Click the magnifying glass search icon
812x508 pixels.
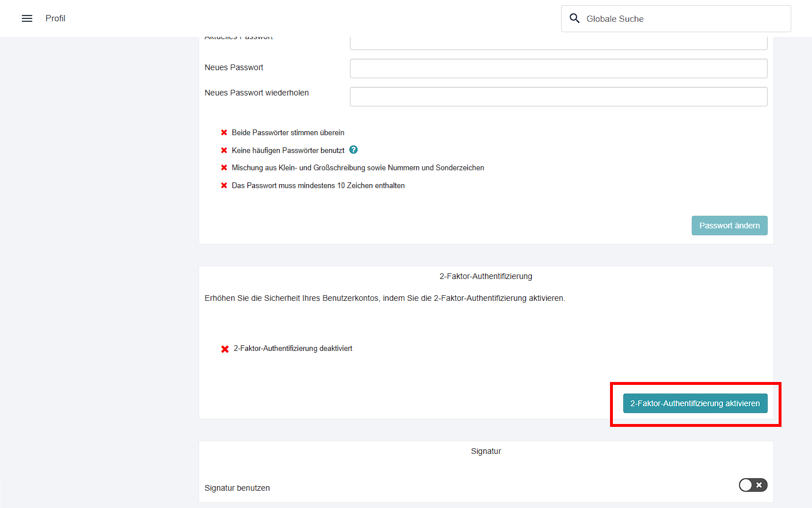coord(574,18)
